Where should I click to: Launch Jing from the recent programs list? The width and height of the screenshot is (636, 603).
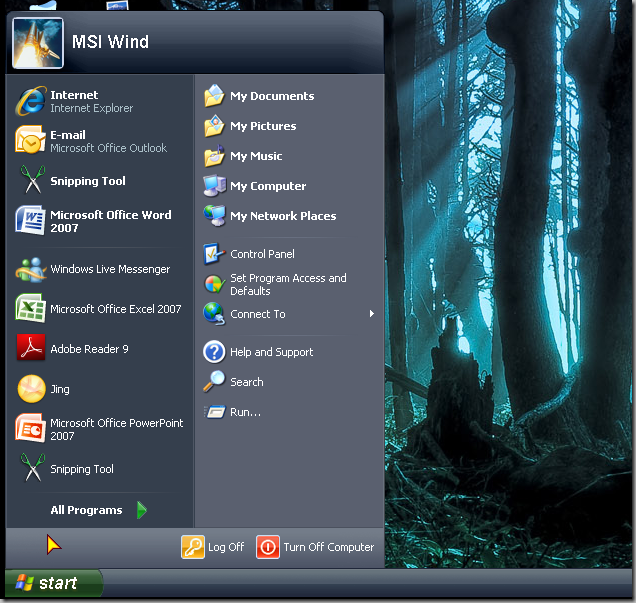(x=100, y=389)
